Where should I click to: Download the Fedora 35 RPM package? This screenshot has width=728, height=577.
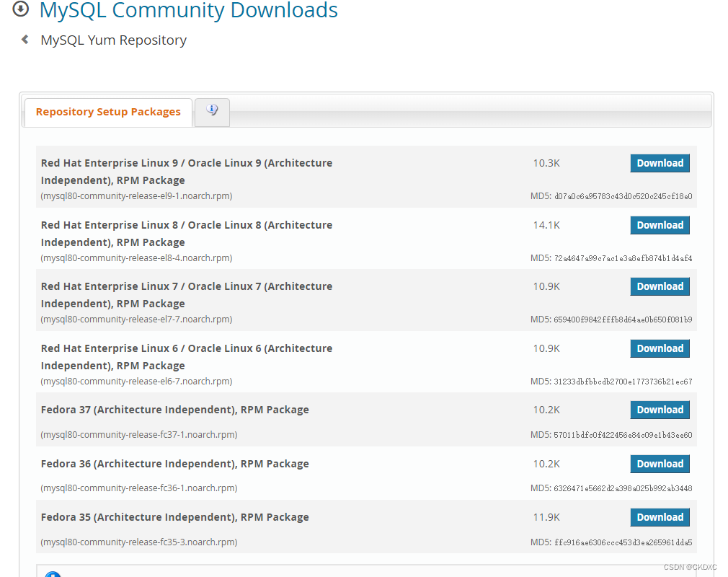[660, 517]
